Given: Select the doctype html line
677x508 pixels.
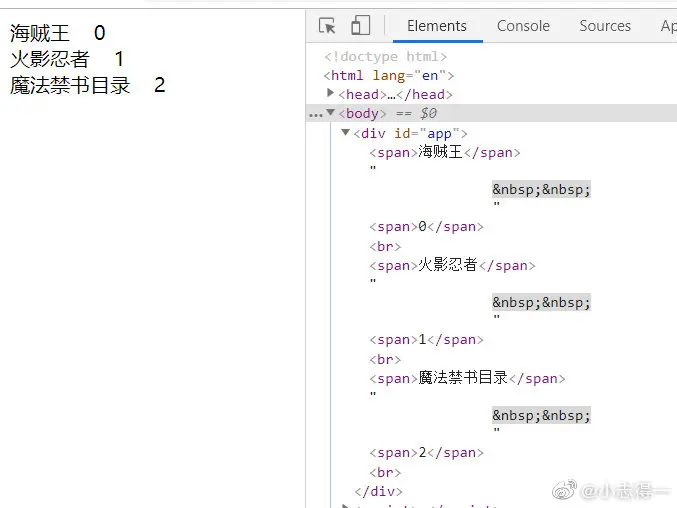Looking at the screenshot, I should click(386, 57).
